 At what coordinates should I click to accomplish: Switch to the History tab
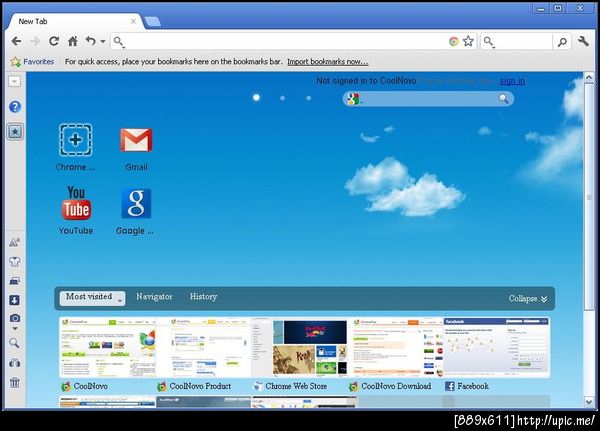click(x=203, y=297)
